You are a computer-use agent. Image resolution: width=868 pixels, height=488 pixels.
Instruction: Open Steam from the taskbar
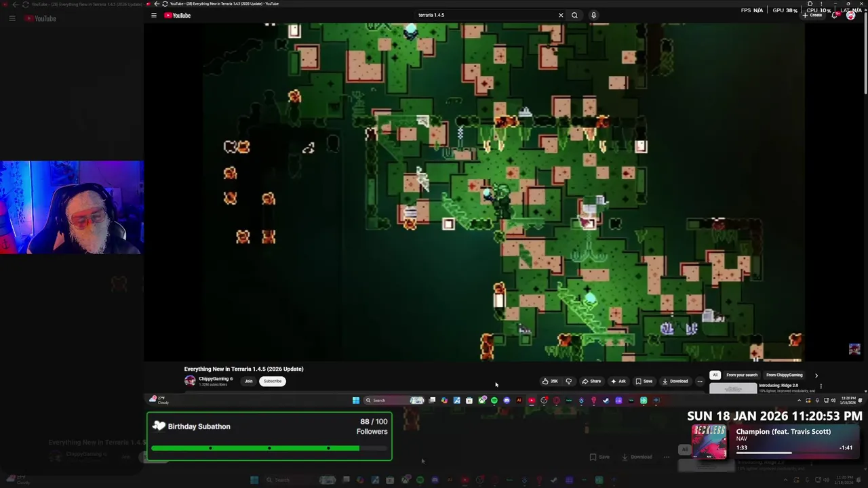pyautogui.click(x=606, y=401)
